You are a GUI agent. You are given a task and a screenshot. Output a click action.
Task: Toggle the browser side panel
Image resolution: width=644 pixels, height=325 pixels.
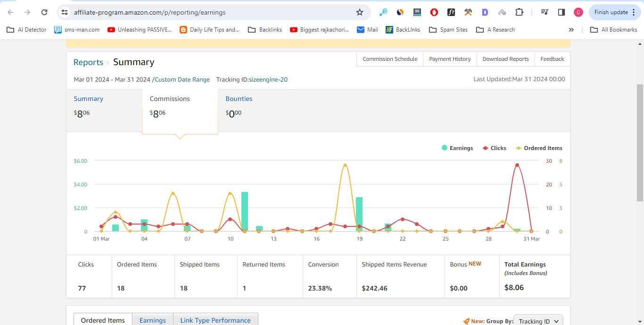point(561,12)
